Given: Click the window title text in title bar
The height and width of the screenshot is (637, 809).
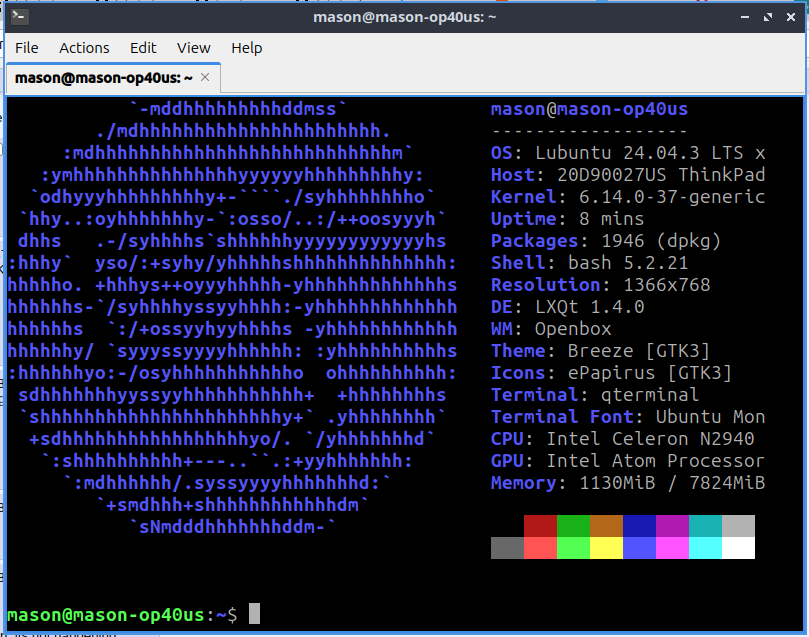Looking at the screenshot, I should tap(404, 17).
